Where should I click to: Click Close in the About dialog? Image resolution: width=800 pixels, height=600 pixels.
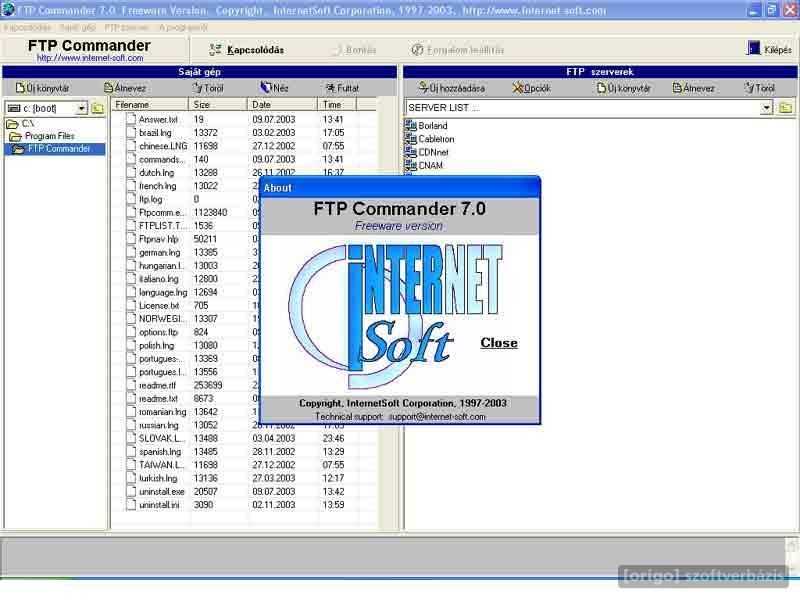point(498,343)
